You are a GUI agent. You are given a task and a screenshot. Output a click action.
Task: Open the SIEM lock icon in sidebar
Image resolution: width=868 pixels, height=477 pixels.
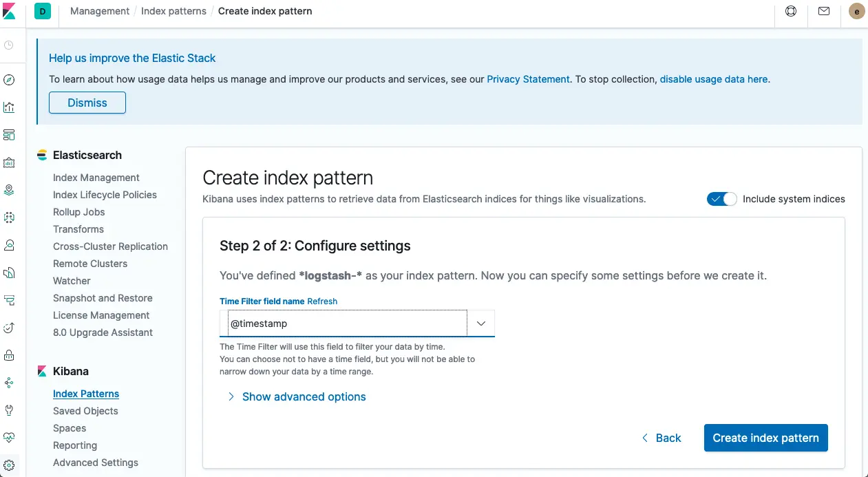point(9,355)
